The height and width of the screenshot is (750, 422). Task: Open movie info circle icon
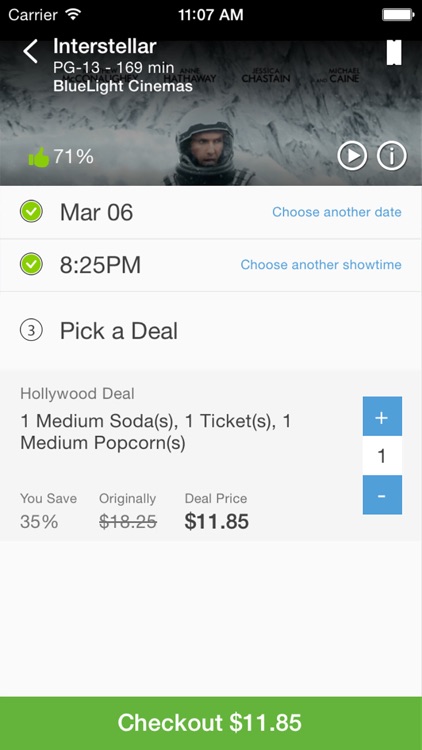click(391, 156)
